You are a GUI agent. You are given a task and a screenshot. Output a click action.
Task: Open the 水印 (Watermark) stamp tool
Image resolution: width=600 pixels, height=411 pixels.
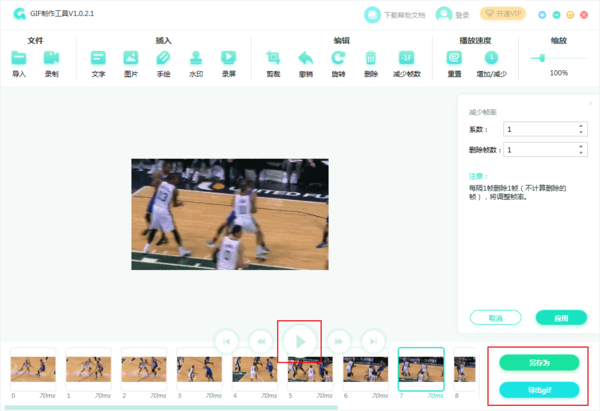196,59
